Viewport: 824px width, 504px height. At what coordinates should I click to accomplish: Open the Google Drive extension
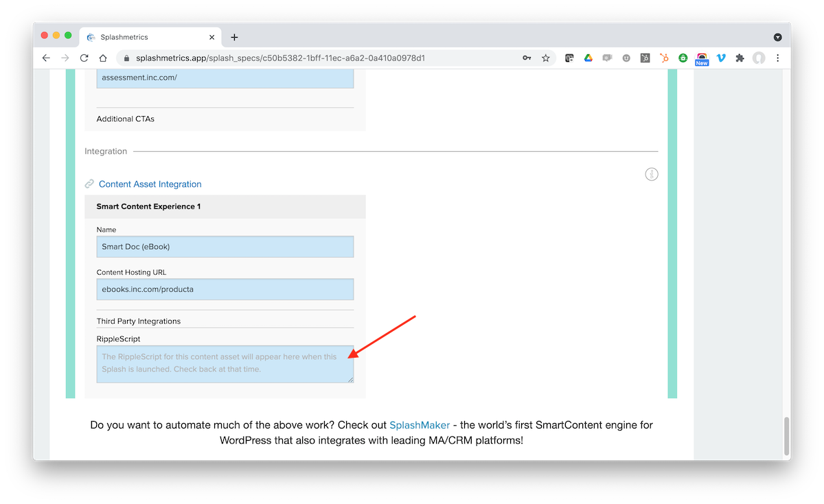coord(588,58)
